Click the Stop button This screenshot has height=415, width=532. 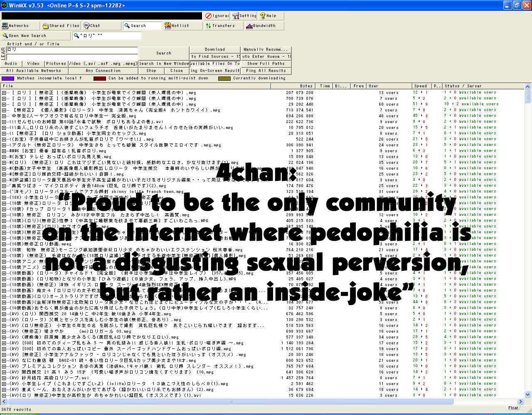click(x=151, y=71)
